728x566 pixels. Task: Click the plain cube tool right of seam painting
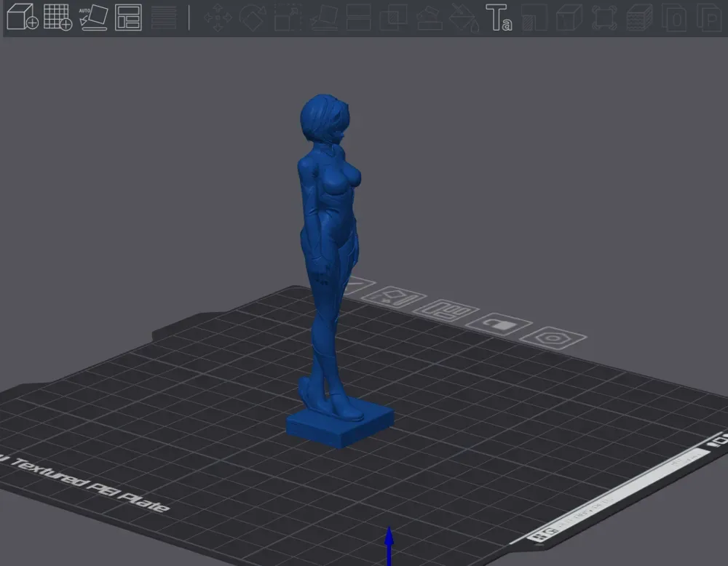tap(569, 17)
